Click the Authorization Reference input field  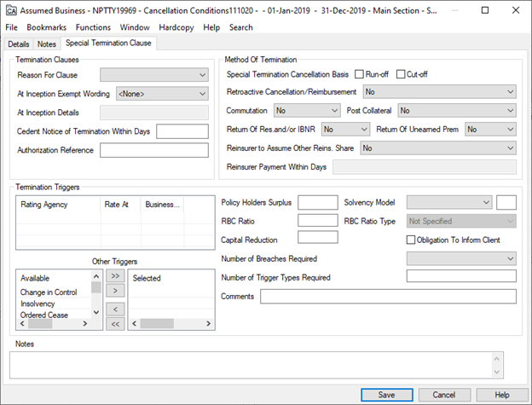click(x=153, y=150)
